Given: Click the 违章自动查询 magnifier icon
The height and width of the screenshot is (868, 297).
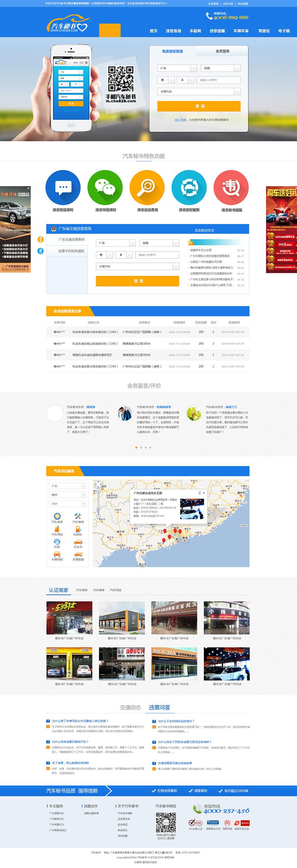Looking at the screenshot, I should point(147,187).
